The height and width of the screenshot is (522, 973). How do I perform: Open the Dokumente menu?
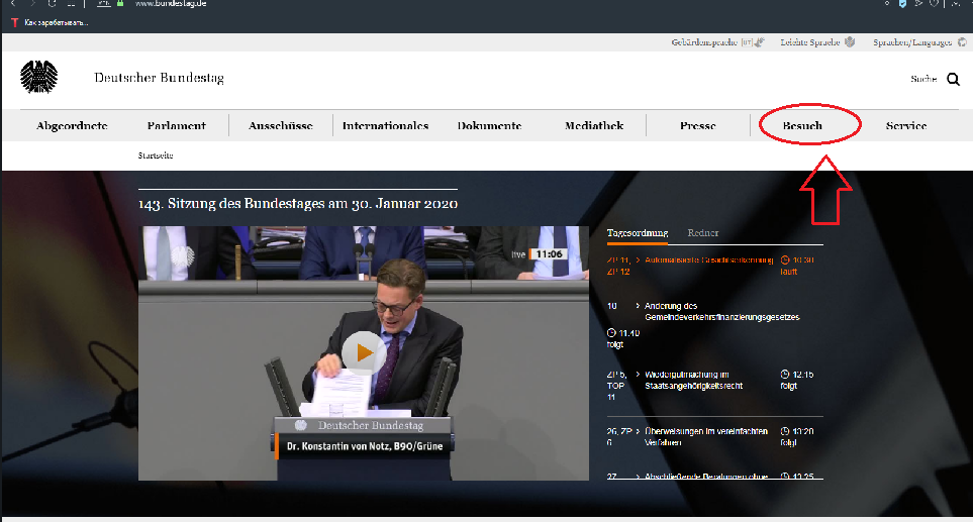(490, 125)
